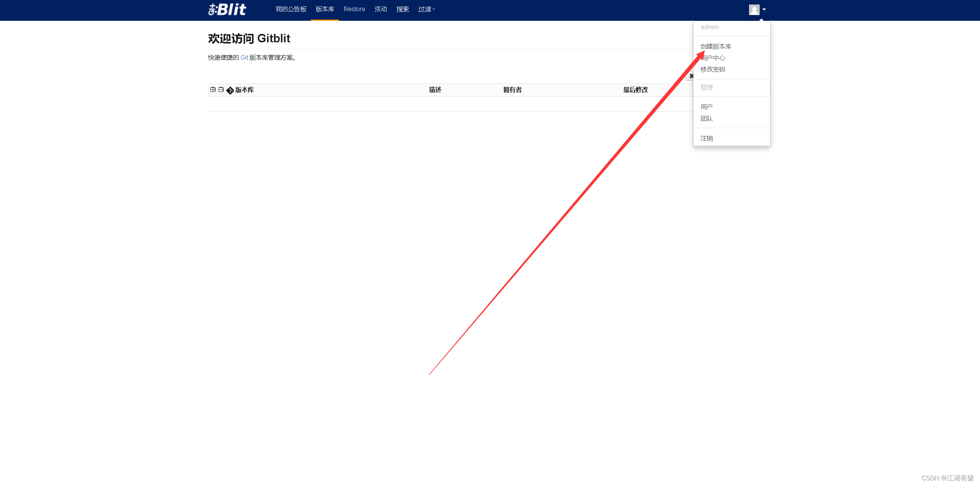This screenshot has height=485, width=980.
Task: Select 修改密码 in the user menu
Action: (x=713, y=70)
